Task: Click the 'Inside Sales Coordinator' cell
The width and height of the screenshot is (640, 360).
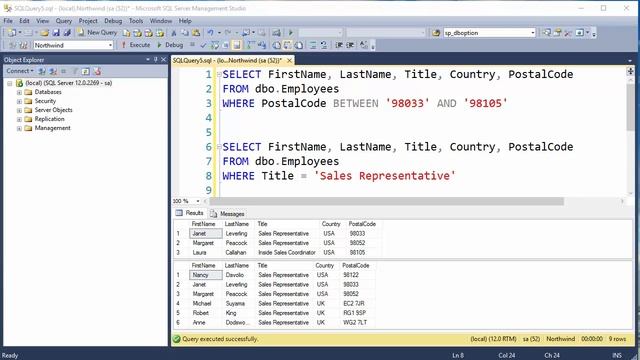Action: [287, 253]
